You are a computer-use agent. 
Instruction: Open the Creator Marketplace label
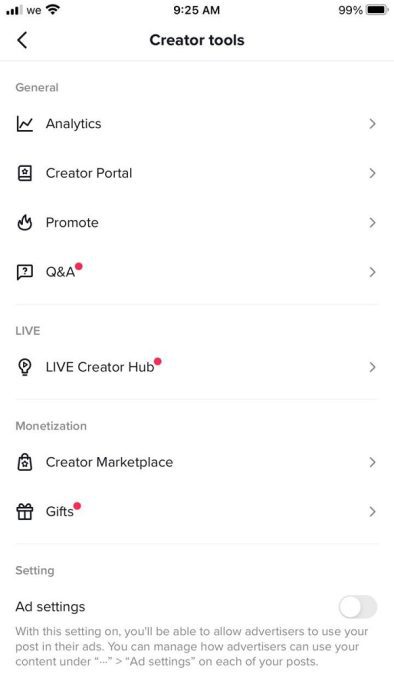coord(109,462)
